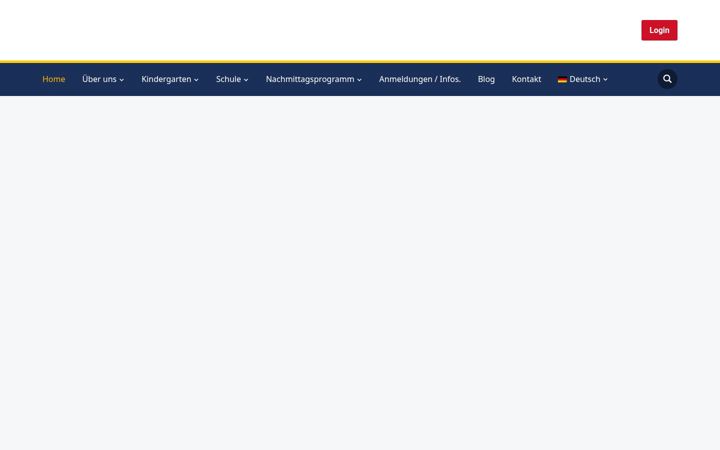Open the Schule menu
The image size is (720, 450).
[228, 79]
